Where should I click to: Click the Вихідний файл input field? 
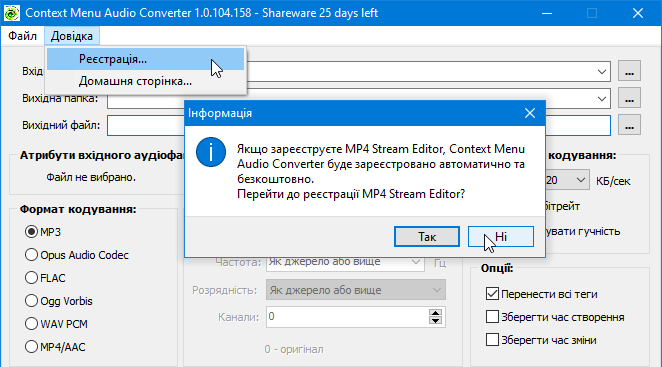(x=359, y=125)
